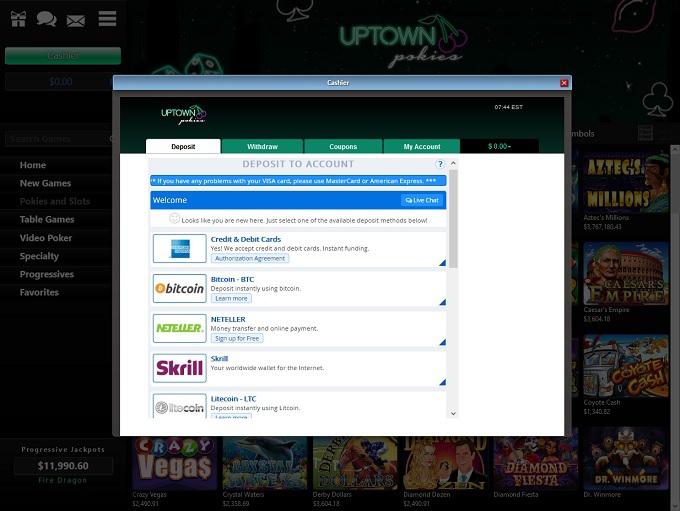Click the $11,990.60 progressive jackpot amount
The width and height of the screenshot is (680, 511).
pyautogui.click(x=63, y=466)
